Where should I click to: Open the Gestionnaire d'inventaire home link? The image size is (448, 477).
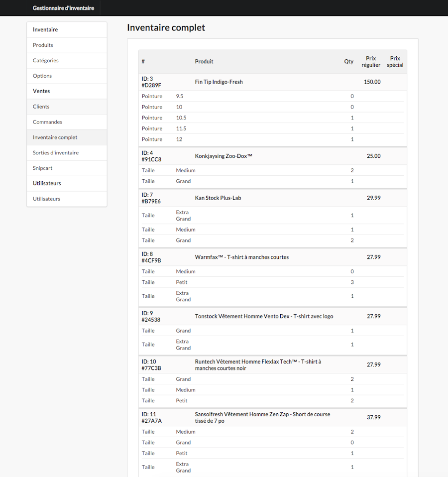coord(63,8)
